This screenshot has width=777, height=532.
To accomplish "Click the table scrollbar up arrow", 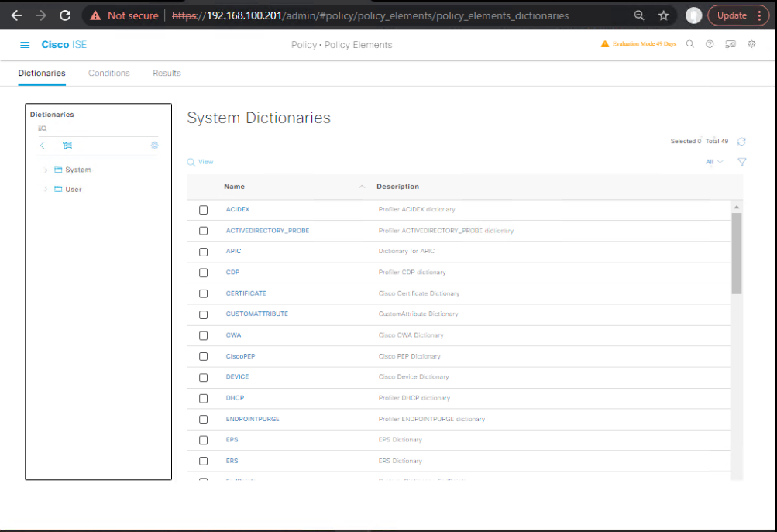I will (x=737, y=207).
